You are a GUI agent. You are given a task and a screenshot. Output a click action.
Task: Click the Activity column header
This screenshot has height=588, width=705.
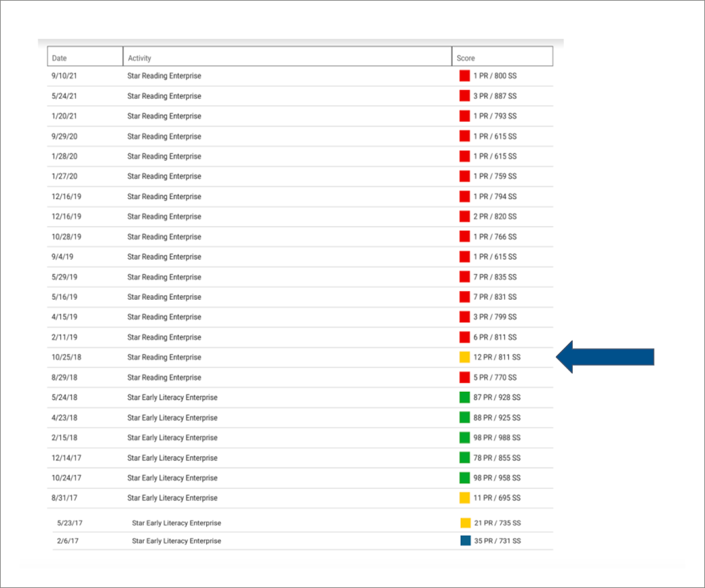(287, 56)
